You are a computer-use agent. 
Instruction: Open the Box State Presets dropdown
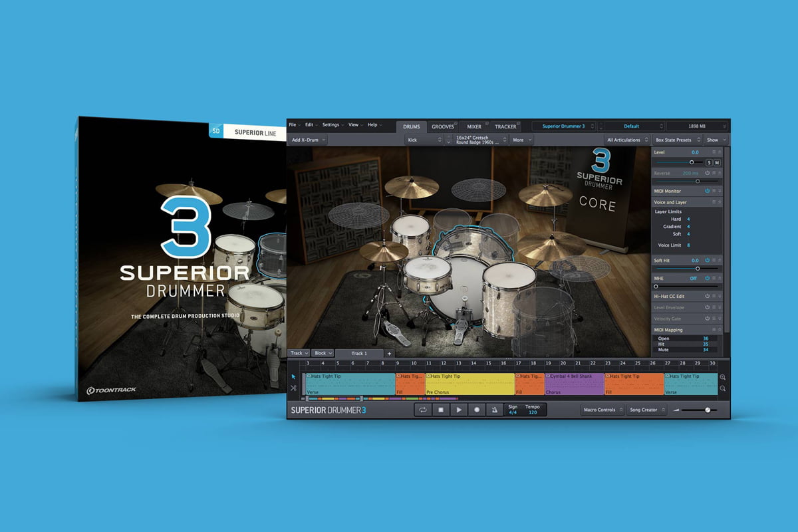[x=676, y=140]
